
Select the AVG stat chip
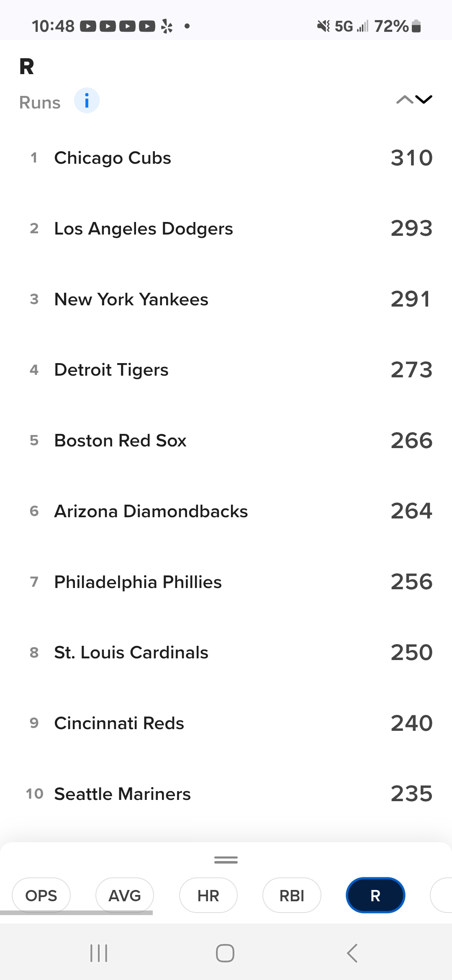125,895
